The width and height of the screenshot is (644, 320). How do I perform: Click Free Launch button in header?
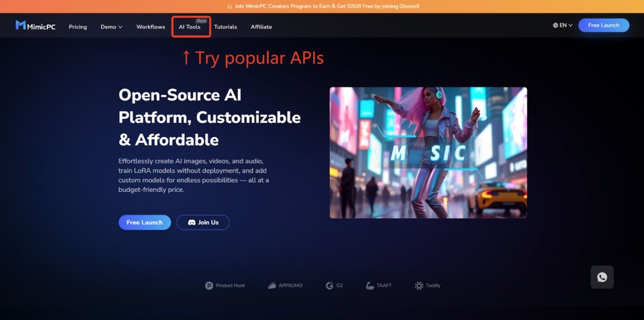coord(604,25)
